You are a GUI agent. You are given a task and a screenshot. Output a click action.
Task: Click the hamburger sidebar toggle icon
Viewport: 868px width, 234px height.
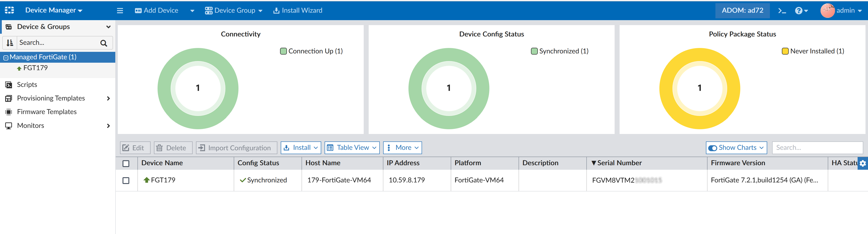[120, 10]
